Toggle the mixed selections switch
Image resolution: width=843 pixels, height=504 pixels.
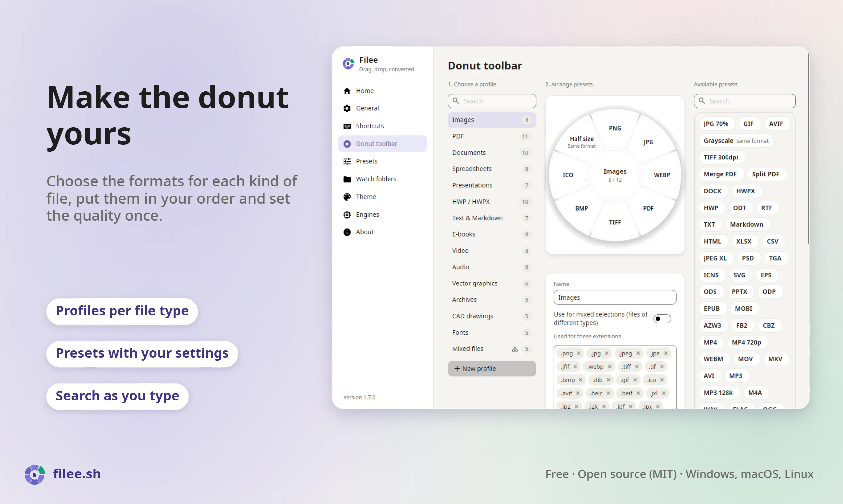pos(662,319)
